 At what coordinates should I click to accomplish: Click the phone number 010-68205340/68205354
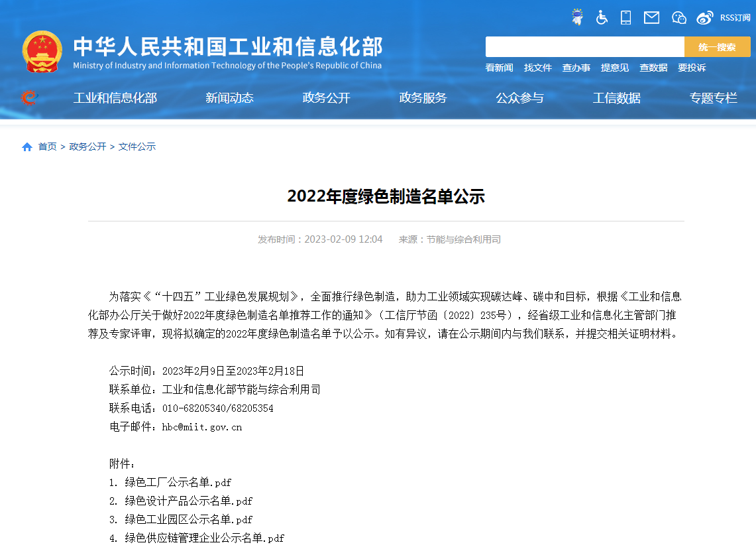pyautogui.click(x=218, y=408)
